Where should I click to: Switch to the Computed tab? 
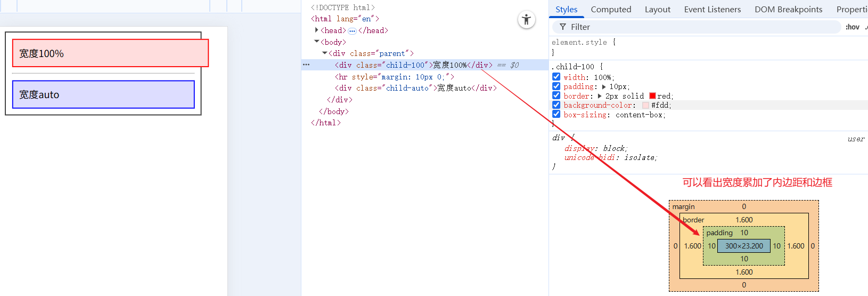pyautogui.click(x=611, y=10)
